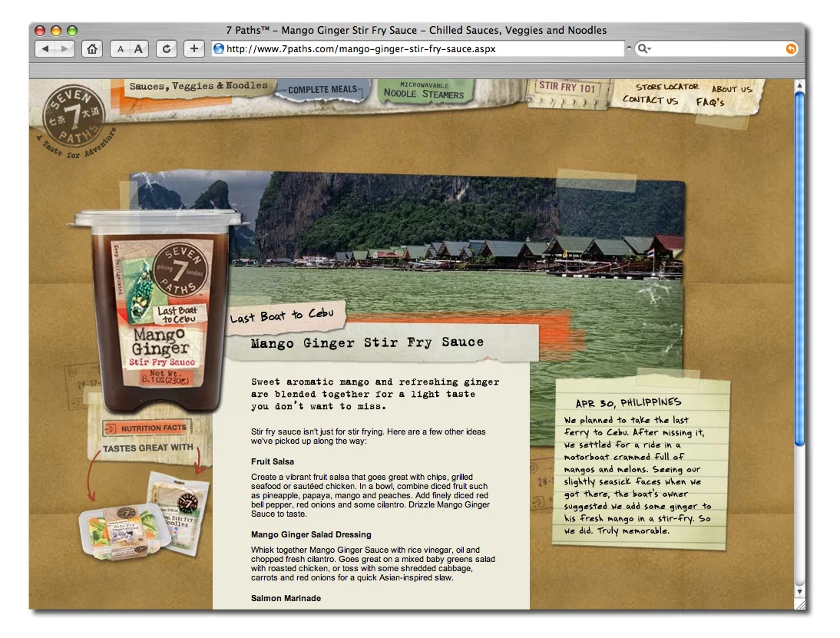Screen dimensions: 840x638
Task: Open the home page icon
Action: tap(92, 48)
